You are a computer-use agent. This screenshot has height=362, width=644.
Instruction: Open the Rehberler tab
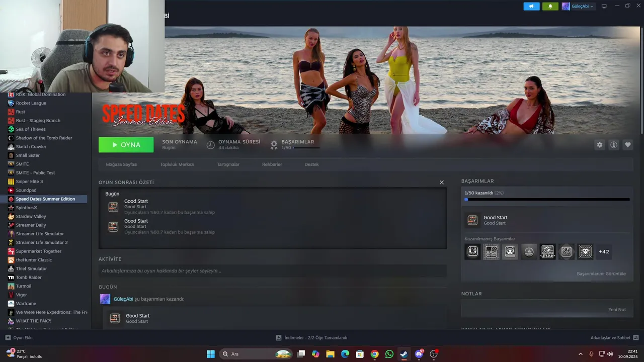tap(272, 164)
